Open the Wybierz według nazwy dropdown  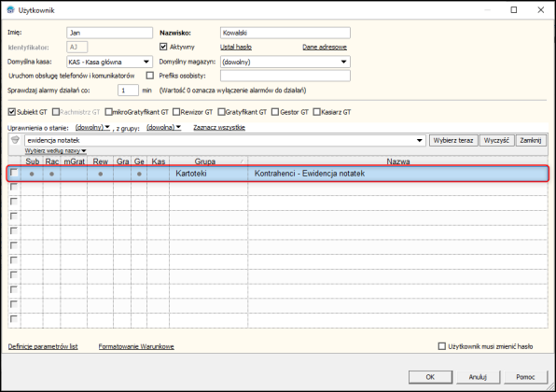click(x=56, y=151)
